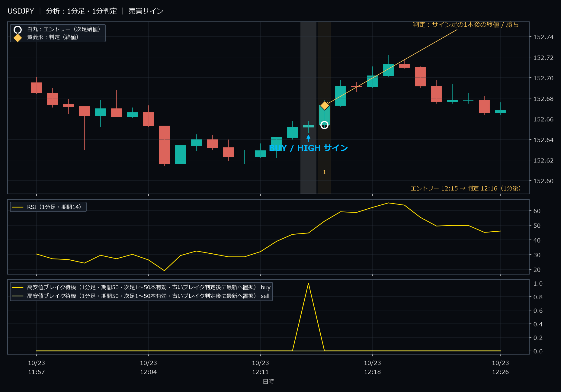Click the yellow diamond judgment marker
Screen dimensions: 561x392
325,105
